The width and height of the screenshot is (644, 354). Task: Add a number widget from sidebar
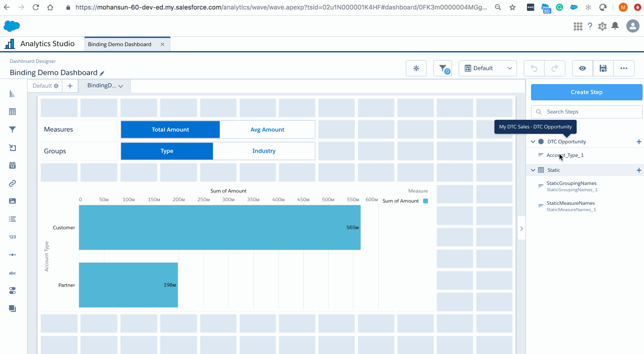click(12, 237)
